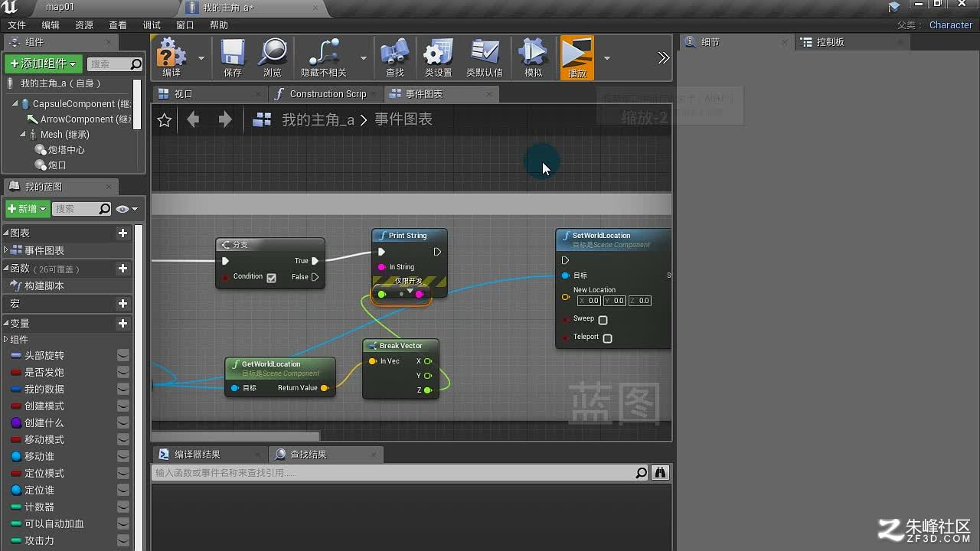
Task: Switch to the 编译器结果 tab
Action: [210, 455]
